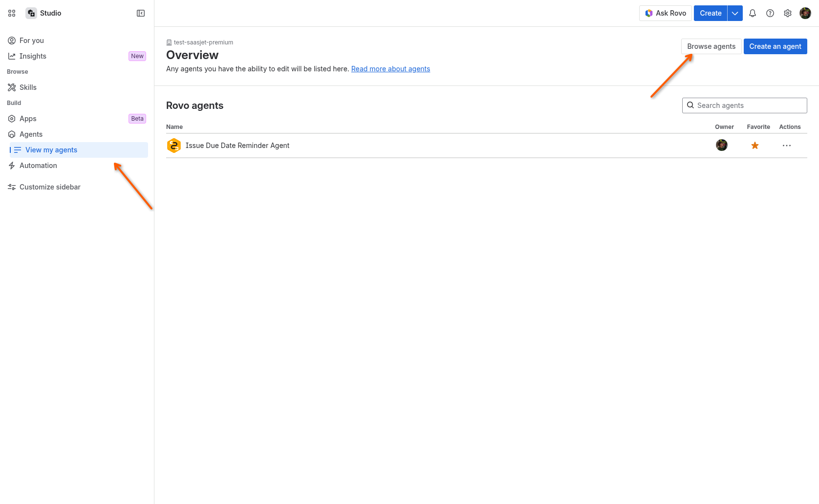Click the Skills tools icon
Screen dimensions: 819x504
pos(12,87)
